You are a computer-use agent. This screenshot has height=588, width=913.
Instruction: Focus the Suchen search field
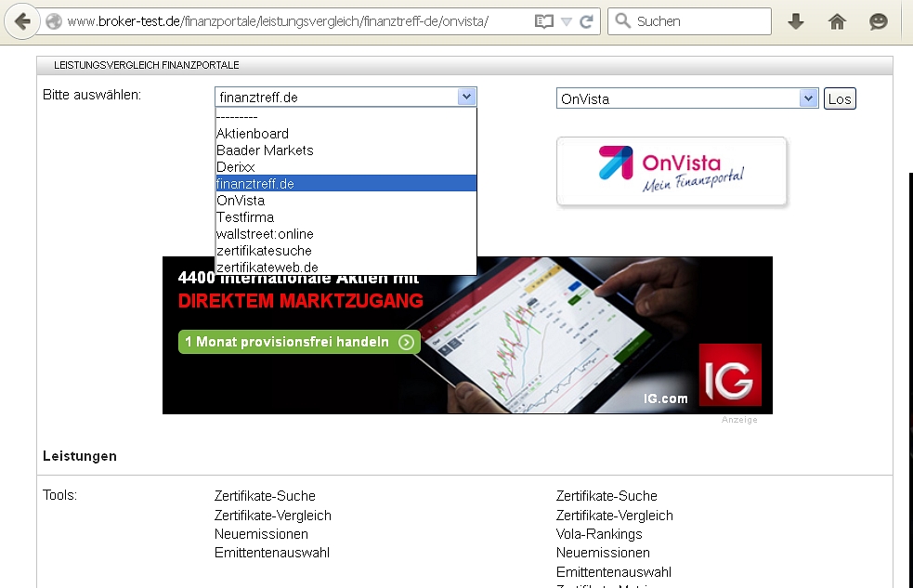(x=689, y=21)
